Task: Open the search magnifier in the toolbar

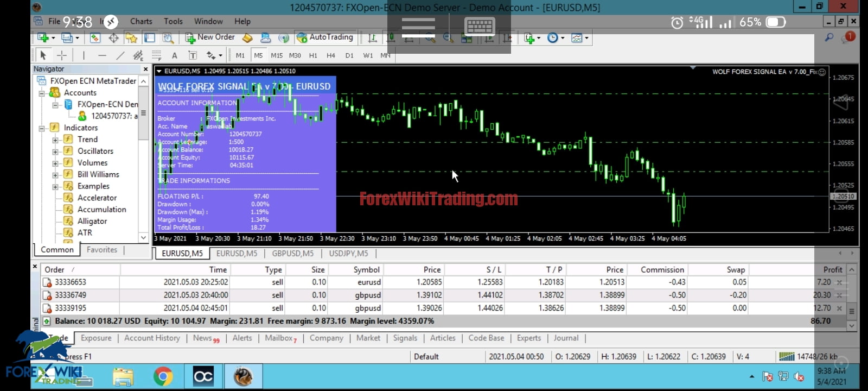Action: tap(829, 37)
